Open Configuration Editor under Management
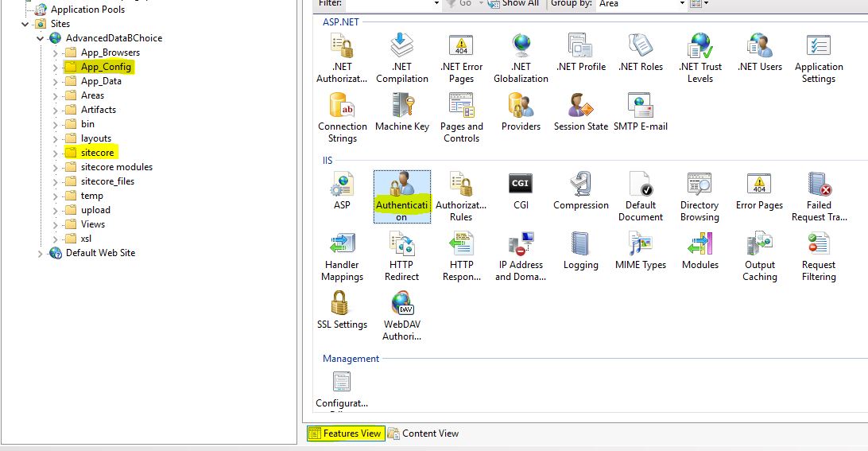868x451 pixels. (x=342, y=390)
